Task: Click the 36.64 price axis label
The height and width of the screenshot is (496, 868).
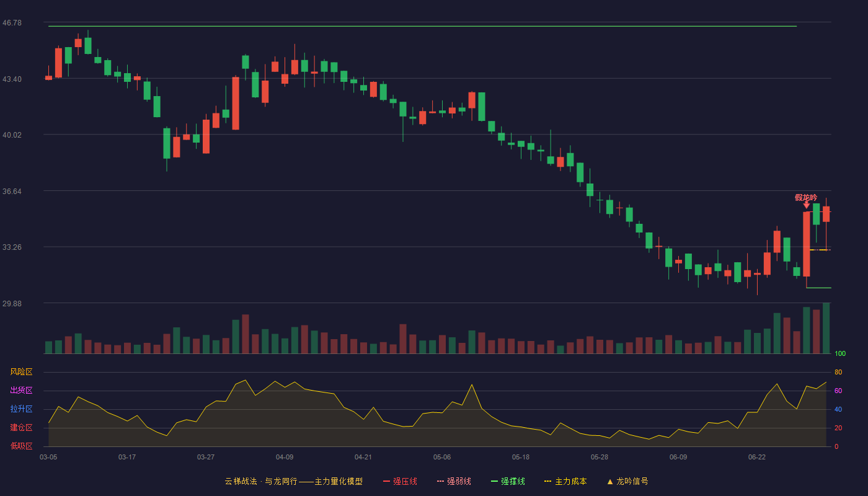Action: click(x=12, y=192)
